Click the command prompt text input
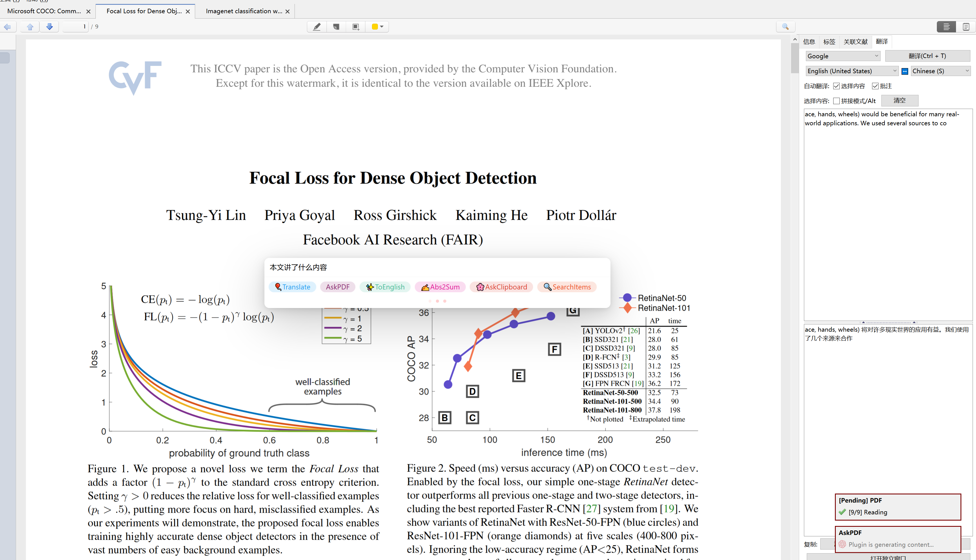 pyautogui.click(x=437, y=267)
